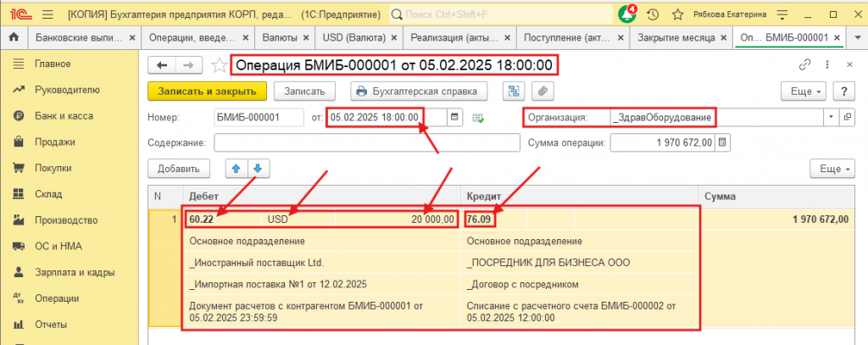Screen dimensions: 868x345
Task: Switch to Валюты tab
Action: [280, 37]
